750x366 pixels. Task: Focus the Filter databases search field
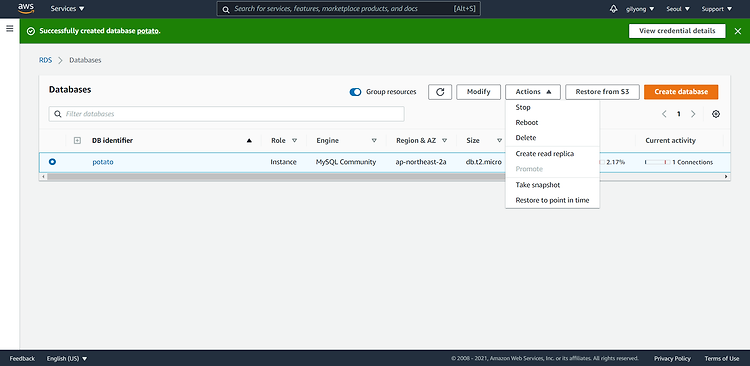click(226, 114)
